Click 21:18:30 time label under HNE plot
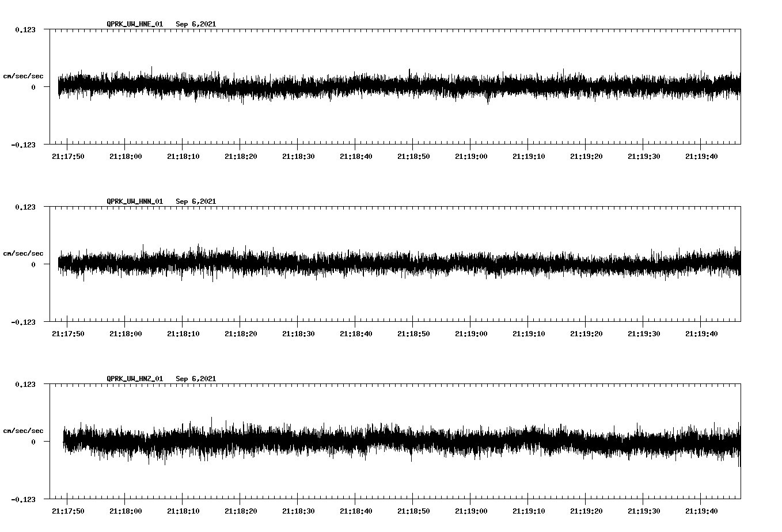This screenshot has height=532, width=782. tap(298, 157)
